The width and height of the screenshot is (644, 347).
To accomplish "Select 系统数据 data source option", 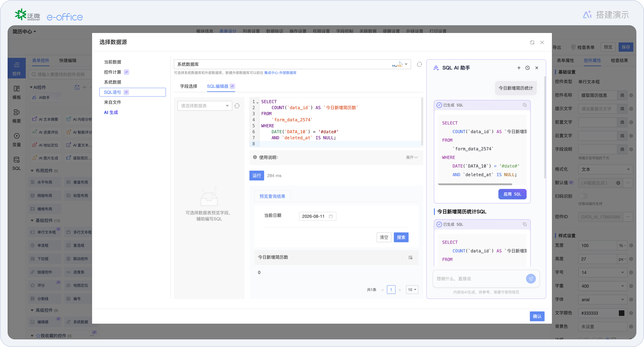I will click(x=113, y=82).
